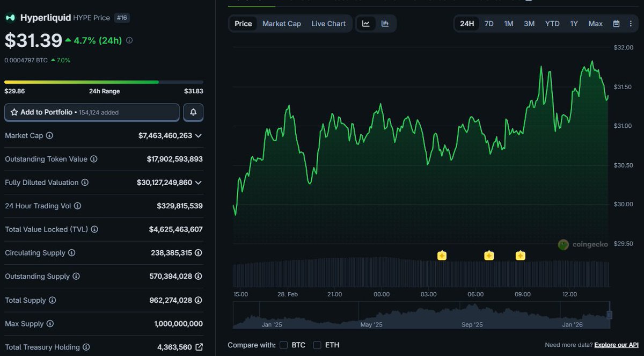Click the right handle of the range navigator
The height and width of the screenshot is (356, 644).
coord(610,315)
